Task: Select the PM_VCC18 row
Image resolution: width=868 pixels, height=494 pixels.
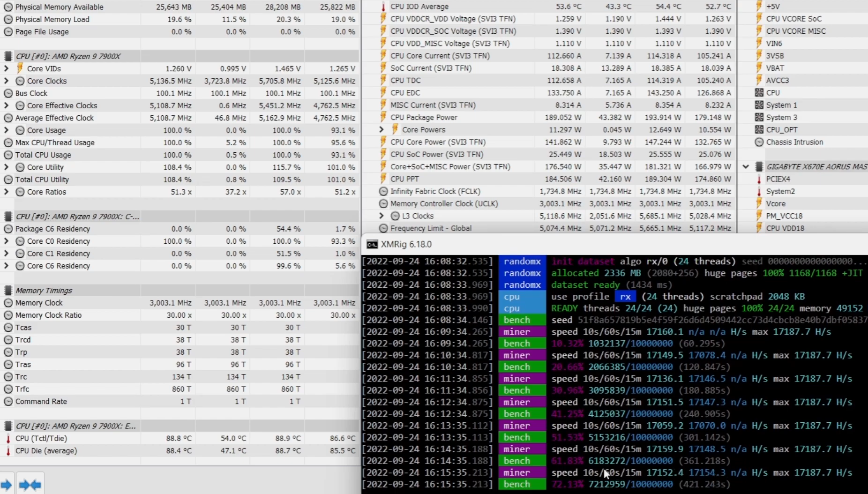Action: point(804,216)
